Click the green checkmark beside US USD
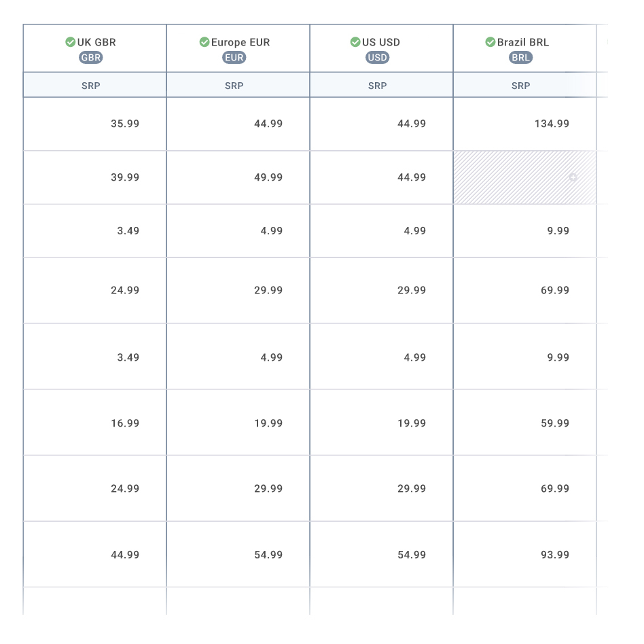Screen dimensions: 644x644 355,42
